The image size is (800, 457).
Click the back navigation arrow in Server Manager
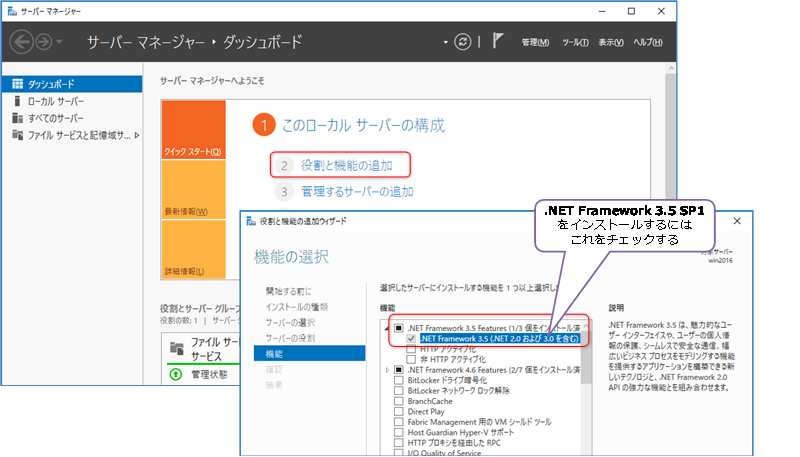[x=21, y=42]
